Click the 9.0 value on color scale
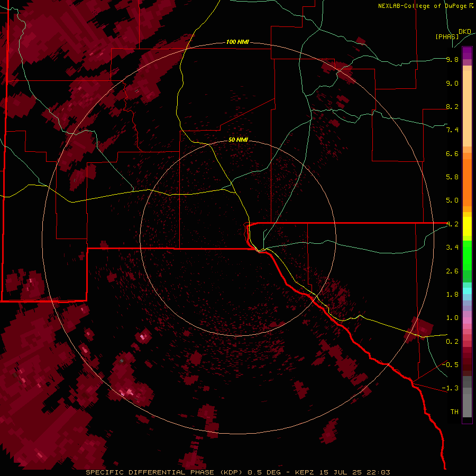The width and height of the screenshot is (476, 476). [x=452, y=84]
